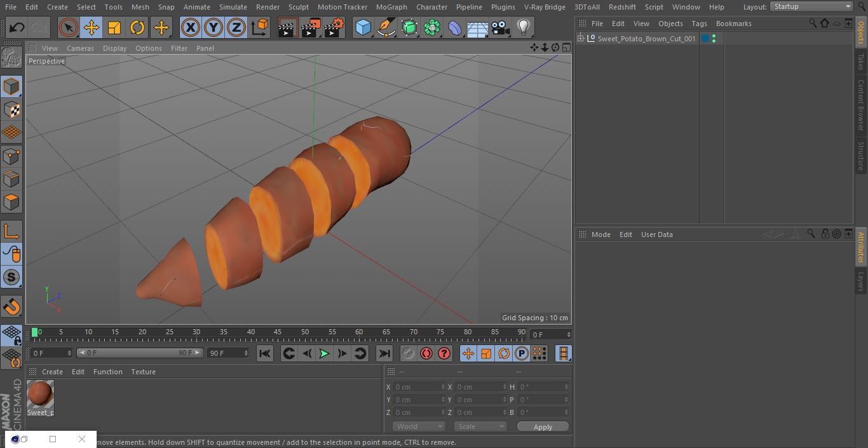Viewport: 868px width, 448px height.
Task: Open Attributes Mode menu
Action: [600, 234]
